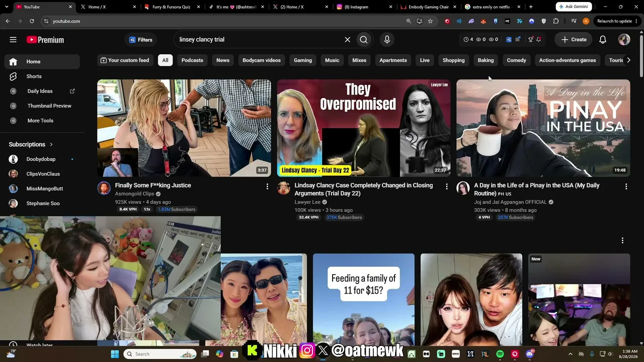Select the Bodycam videos chip
Image resolution: width=644 pixels, height=362 pixels.
[262, 60]
